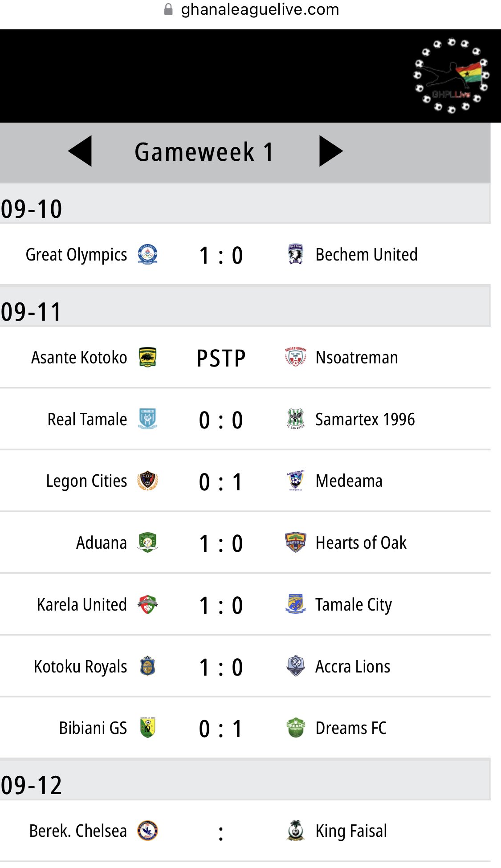
Task: Click the Legon Cities club crest
Action: tap(147, 481)
